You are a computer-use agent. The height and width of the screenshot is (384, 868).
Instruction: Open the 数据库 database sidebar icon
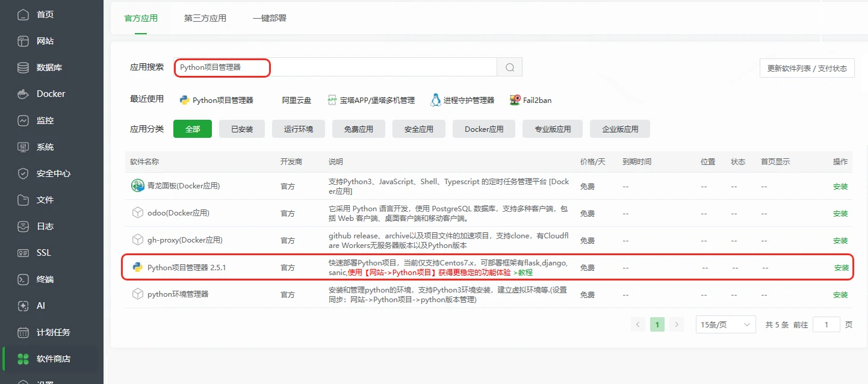click(x=23, y=67)
